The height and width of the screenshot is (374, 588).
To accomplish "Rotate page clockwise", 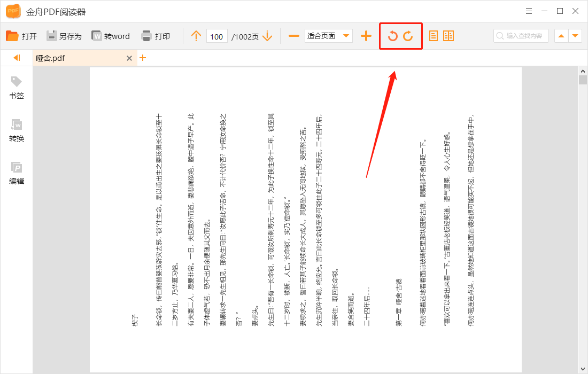I will click(408, 36).
